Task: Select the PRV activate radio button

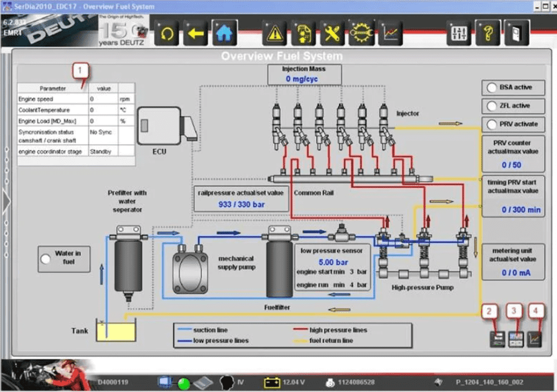Action: click(x=492, y=124)
